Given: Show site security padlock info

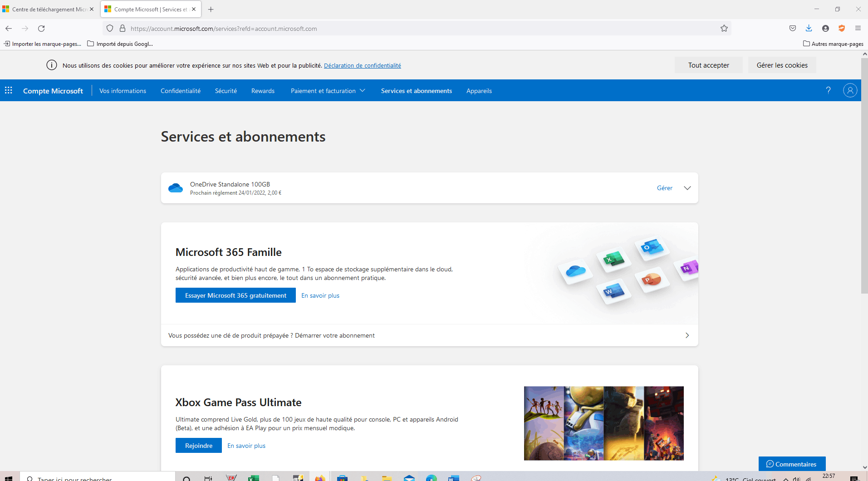Looking at the screenshot, I should 123,28.
